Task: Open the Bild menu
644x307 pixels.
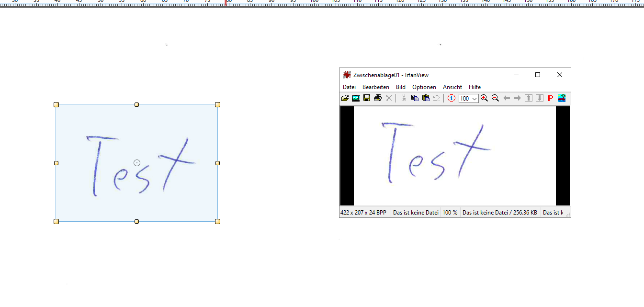Action: click(400, 87)
